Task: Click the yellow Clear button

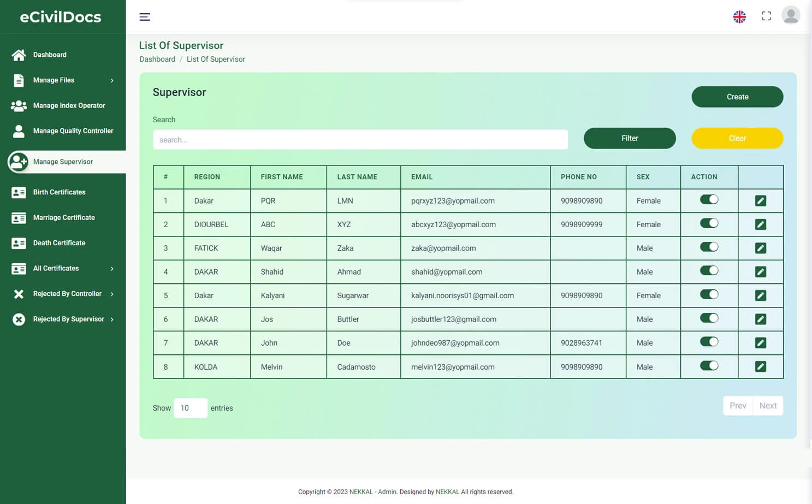Action: click(737, 138)
